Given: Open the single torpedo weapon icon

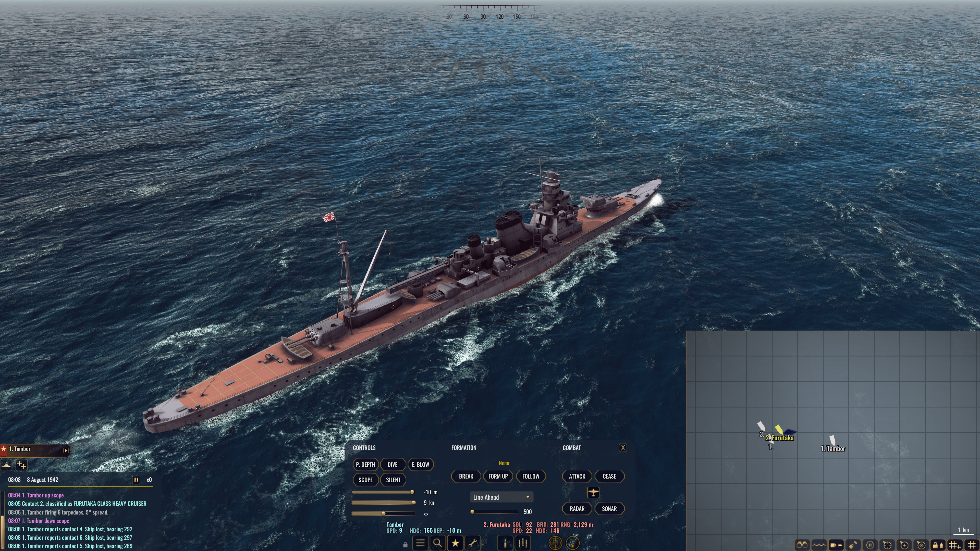Looking at the screenshot, I should [505, 543].
